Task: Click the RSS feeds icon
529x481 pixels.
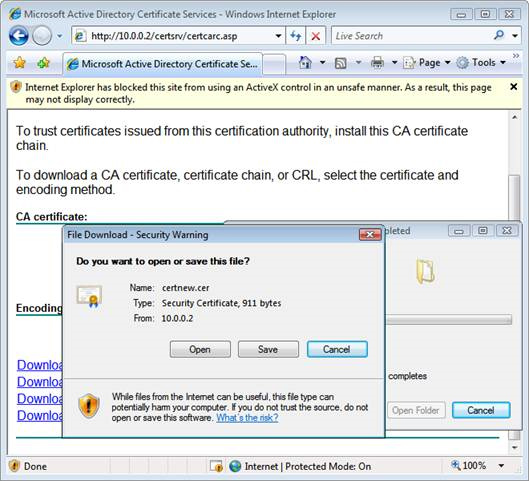Action: coord(340,63)
